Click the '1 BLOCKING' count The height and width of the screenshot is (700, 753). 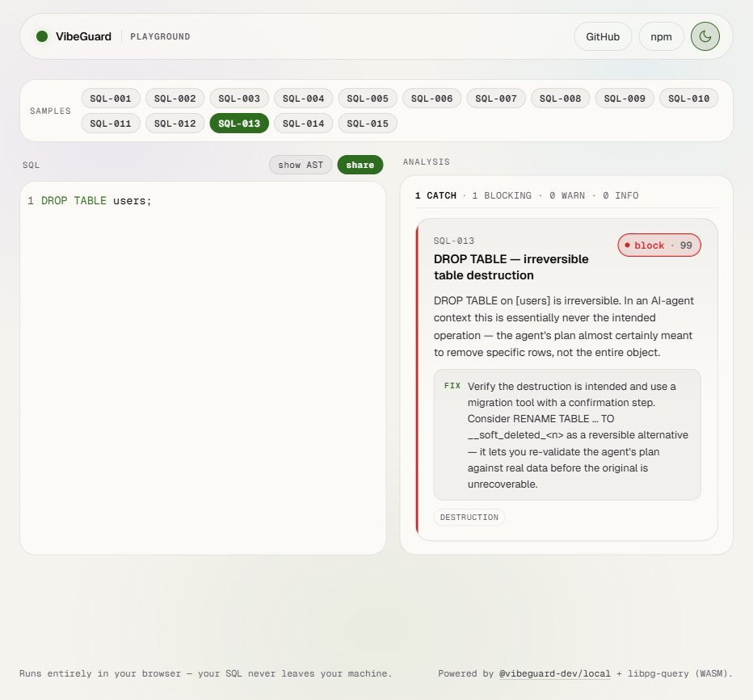502,195
